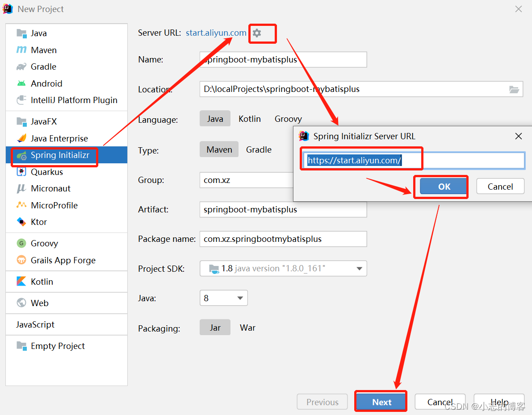This screenshot has height=415, width=532.
Task: Click the Groovy green G icon
Action: point(22,243)
